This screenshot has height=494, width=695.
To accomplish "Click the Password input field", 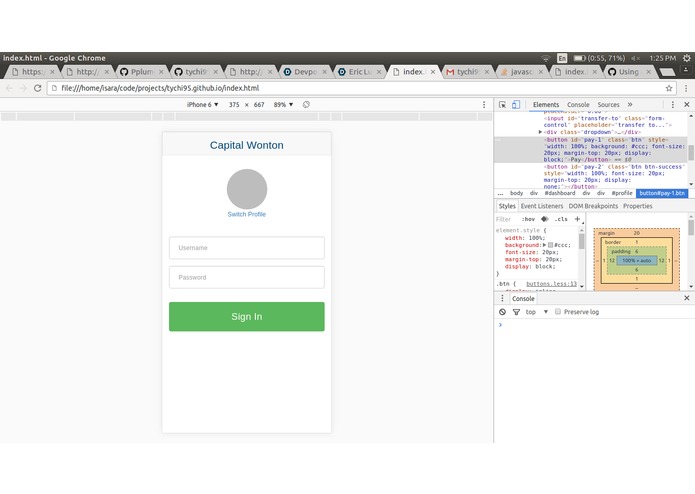I will 246,277.
